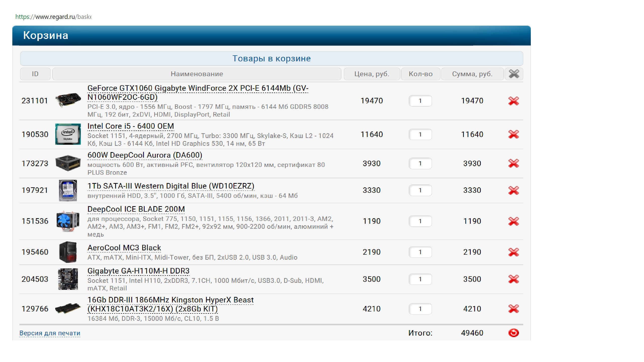Select product ID 197921

tap(35, 190)
